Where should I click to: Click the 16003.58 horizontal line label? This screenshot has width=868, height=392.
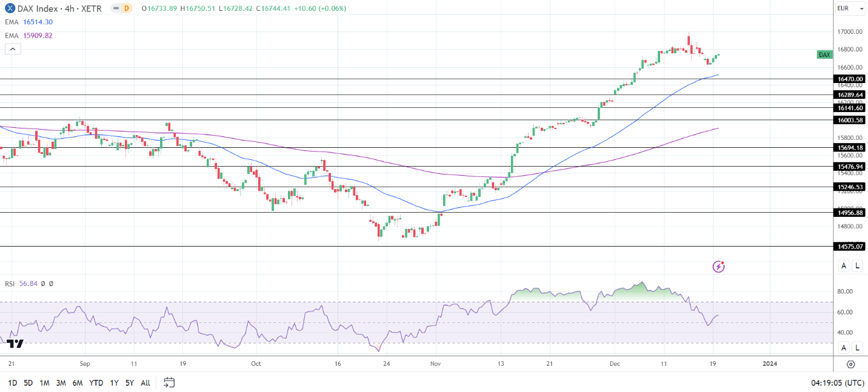pyautogui.click(x=850, y=120)
